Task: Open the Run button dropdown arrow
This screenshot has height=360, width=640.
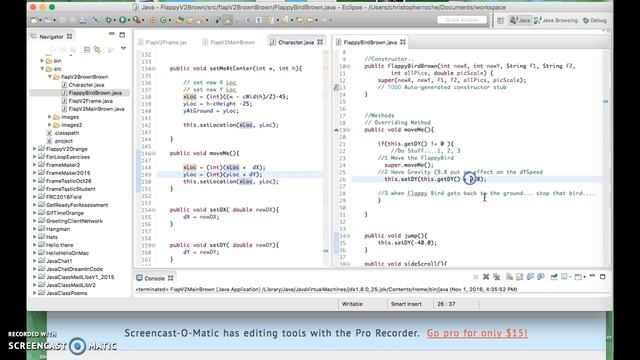Action: pos(128,20)
